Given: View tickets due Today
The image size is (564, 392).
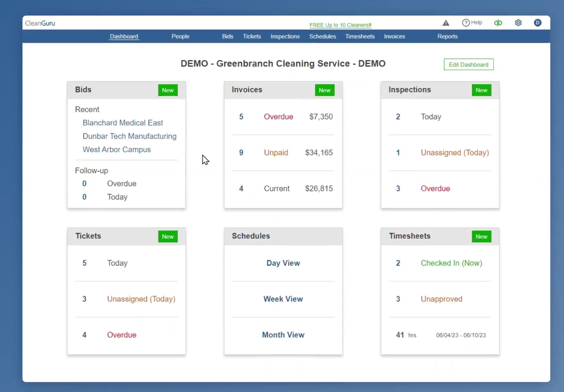Looking at the screenshot, I should coord(117,263).
